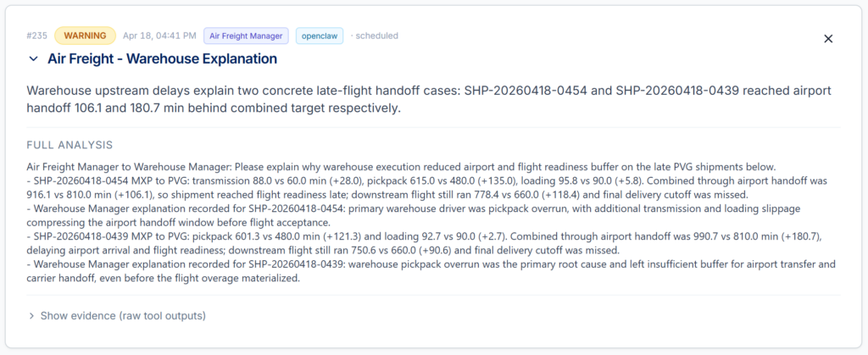The height and width of the screenshot is (355, 868).
Task: Click the scheduled trigger label
Action: [x=376, y=36]
